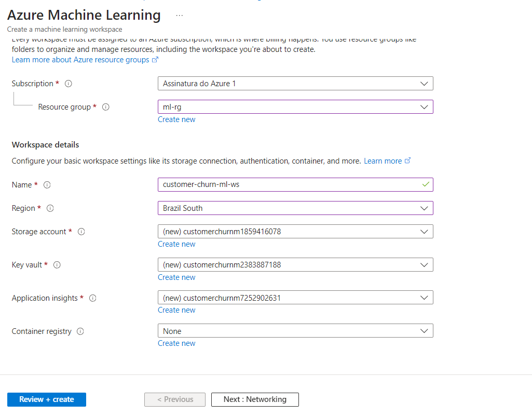This screenshot has width=532, height=416.
Task: Click the Application insights label
Action: click(x=45, y=298)
